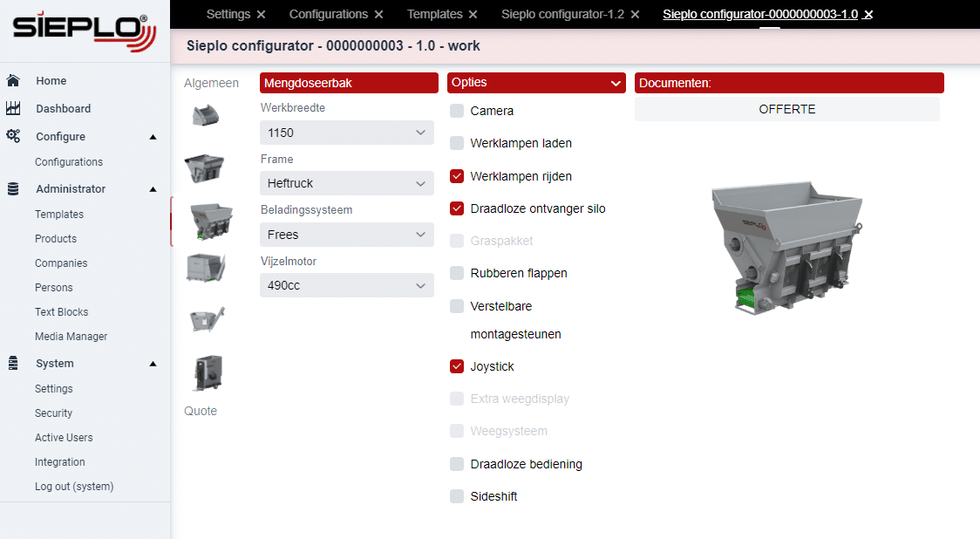Enable Rubberen flappen option

pyautogui.click(x=457, y=273)
